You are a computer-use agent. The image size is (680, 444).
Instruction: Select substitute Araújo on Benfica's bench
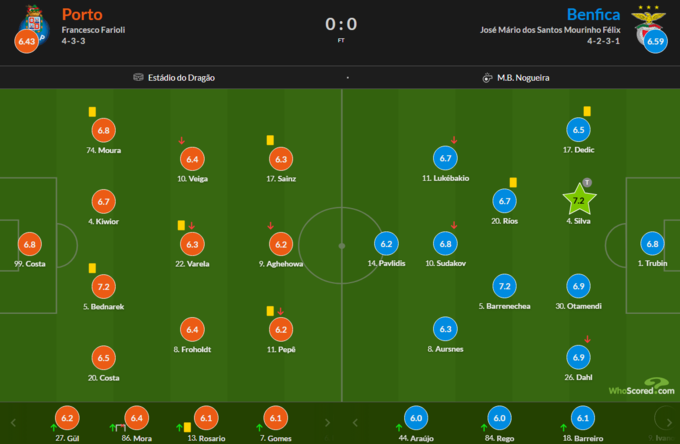click(417, 419)
